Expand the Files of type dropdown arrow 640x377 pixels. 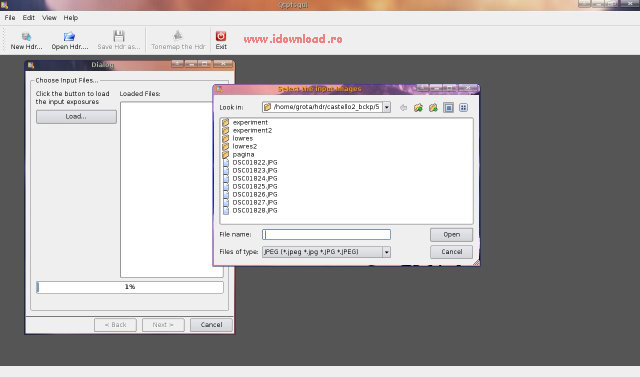tap(387, 252)
